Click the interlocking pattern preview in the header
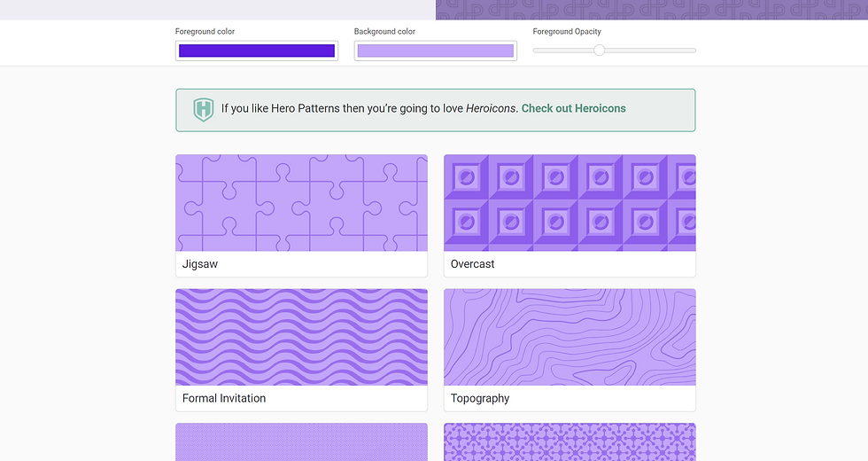Viewport: 868px width, 461px height. tap(652, 10)
